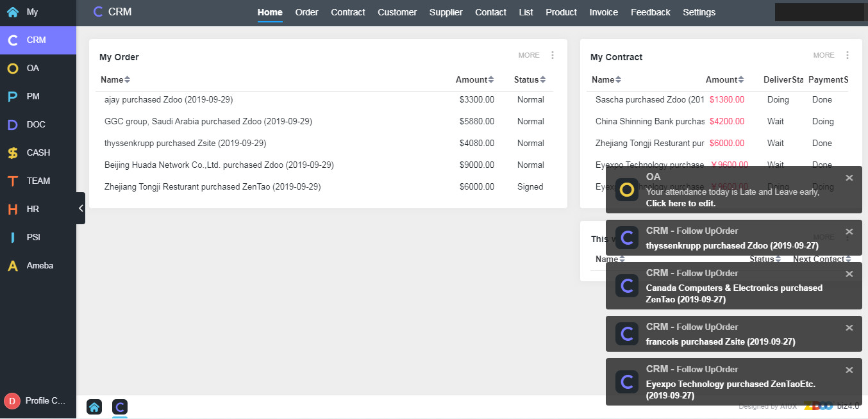Click $1380.00 contract amount

[727, 100]
